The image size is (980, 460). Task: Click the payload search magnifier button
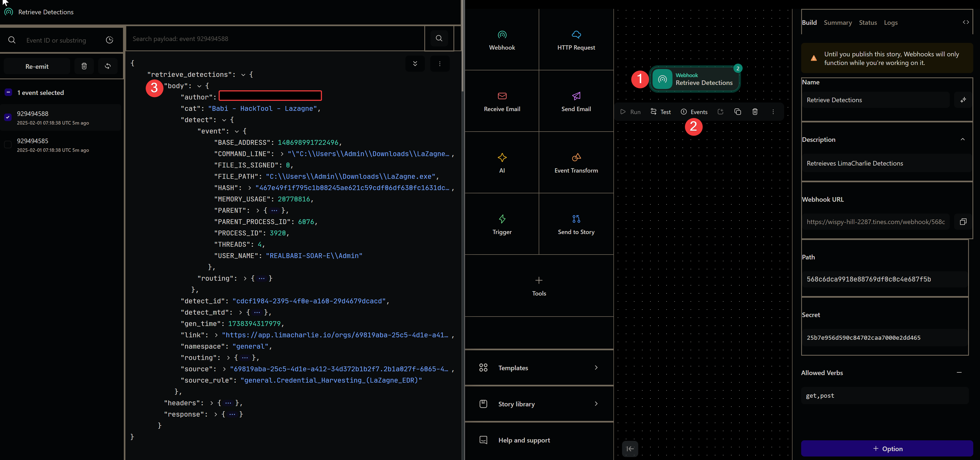click(x=439, y=38)
